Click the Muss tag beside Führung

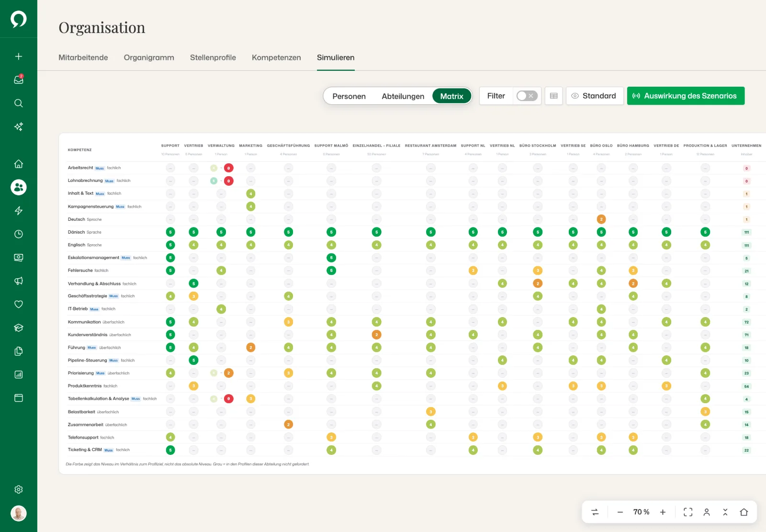91,348
